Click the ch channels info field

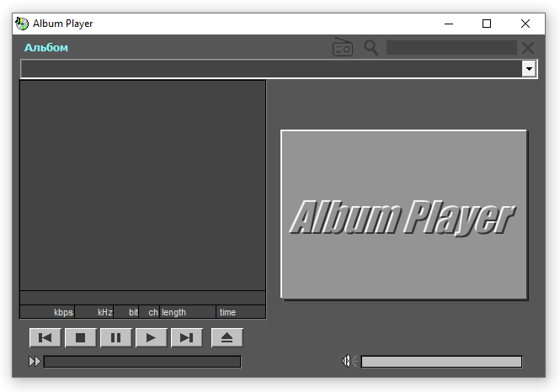point(149,312)
